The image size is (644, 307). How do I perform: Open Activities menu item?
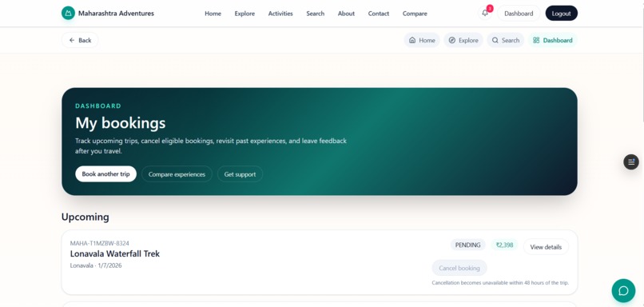[x=280, y=14]
